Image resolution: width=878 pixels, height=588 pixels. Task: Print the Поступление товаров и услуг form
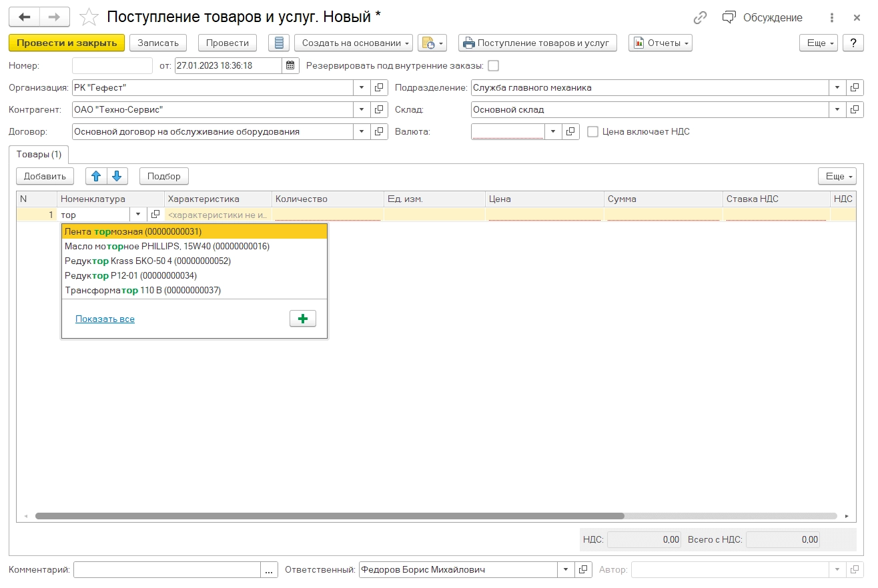pyautogui.click(x=537, y=42)
